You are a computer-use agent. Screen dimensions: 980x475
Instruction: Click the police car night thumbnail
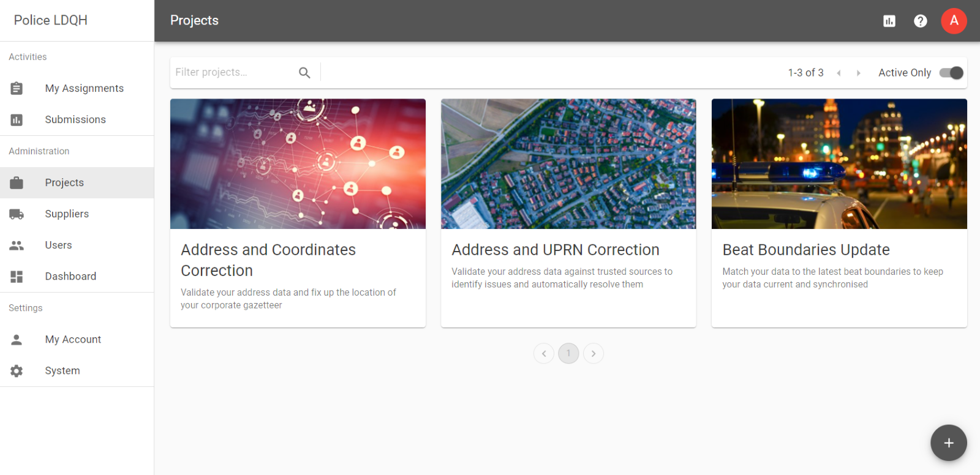coord(839,164)
